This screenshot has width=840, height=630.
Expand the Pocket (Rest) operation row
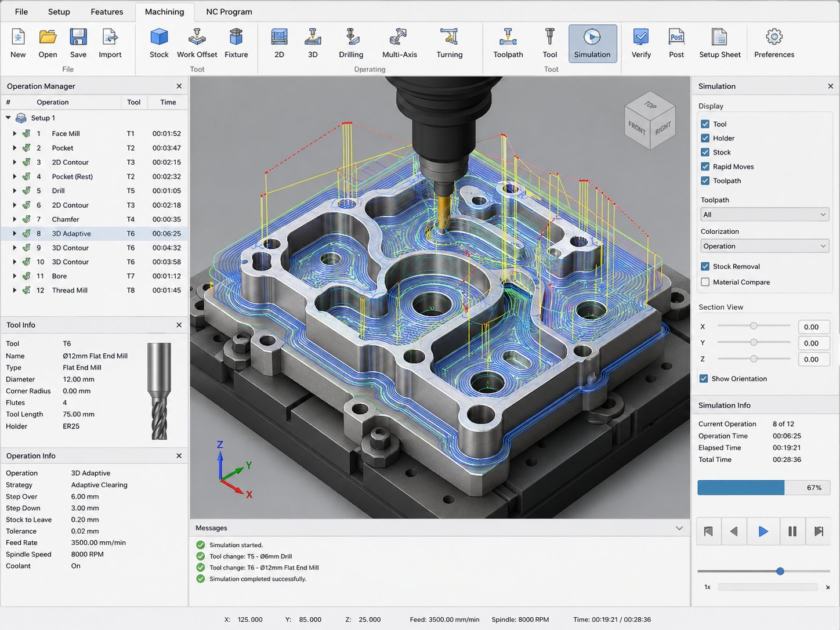tap(15, 176)
